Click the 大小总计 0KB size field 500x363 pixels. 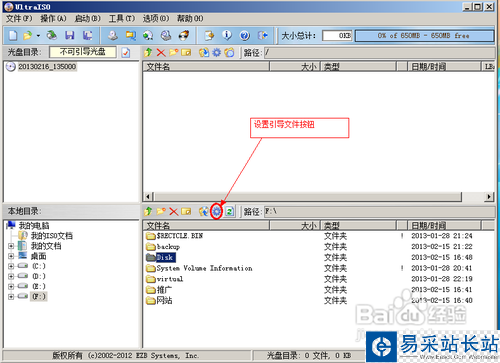pyautogui.click(x=337, y=36)
